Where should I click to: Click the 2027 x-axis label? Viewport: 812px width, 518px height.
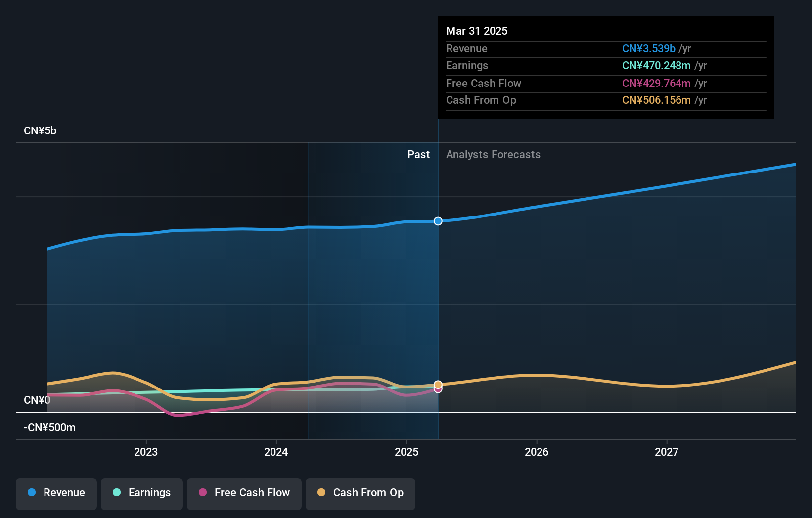667,452
